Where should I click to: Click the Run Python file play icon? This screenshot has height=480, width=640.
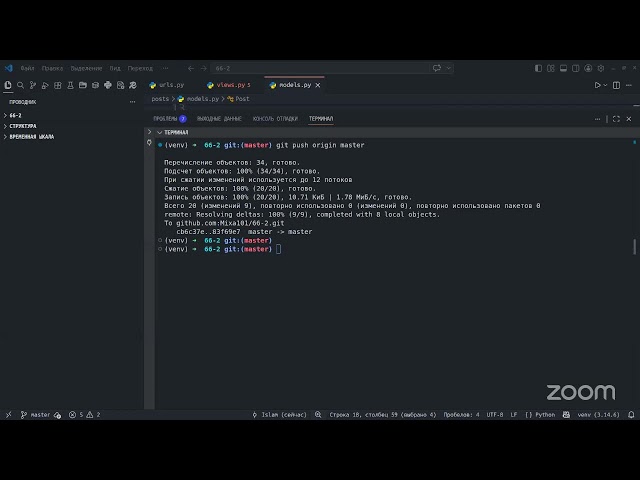597,85
